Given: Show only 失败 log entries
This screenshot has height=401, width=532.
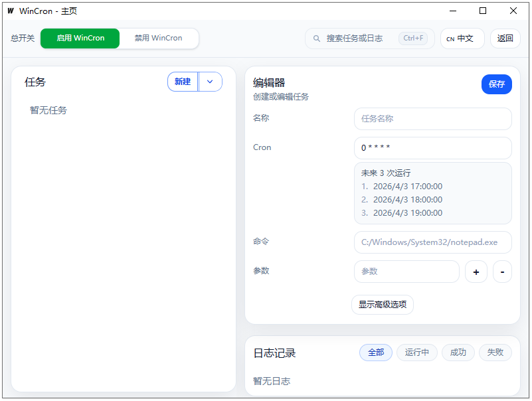Looking at the screenshot, I should click(x=495, y=353).
